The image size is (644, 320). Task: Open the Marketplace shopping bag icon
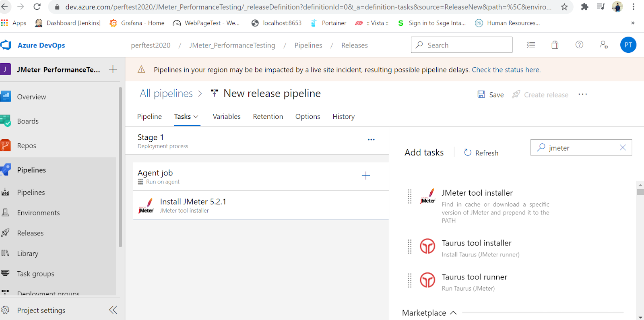point(555,45)
